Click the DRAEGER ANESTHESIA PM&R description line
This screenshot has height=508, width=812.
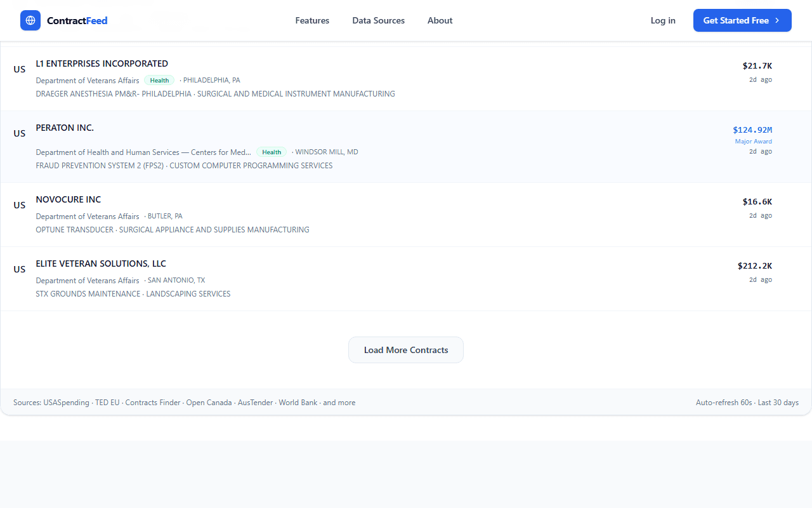215,93
